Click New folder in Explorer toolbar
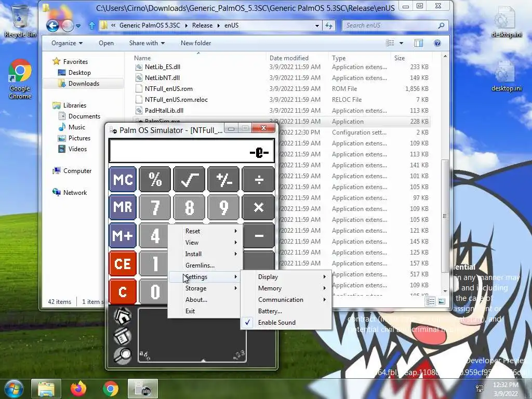Image resolution: width=532 pixels, height=399 pixels. click(196, 43)
